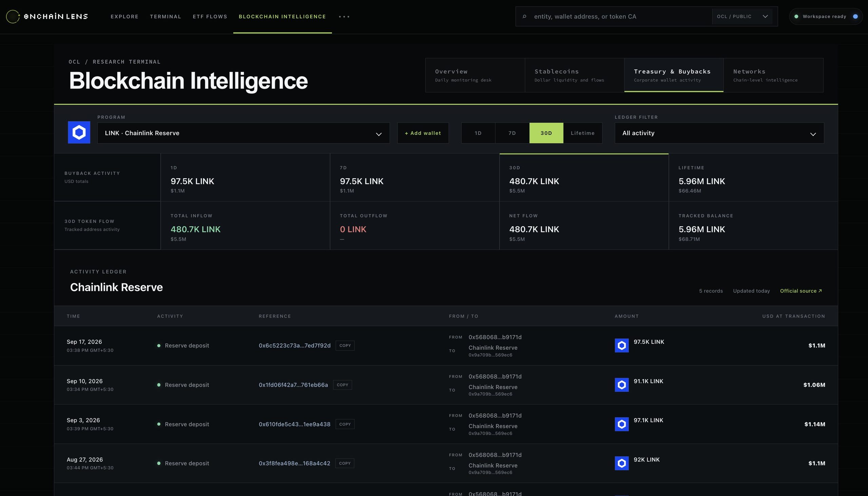
Task: Click Total Outflow value 0 LINK
Action: point(353,229)
